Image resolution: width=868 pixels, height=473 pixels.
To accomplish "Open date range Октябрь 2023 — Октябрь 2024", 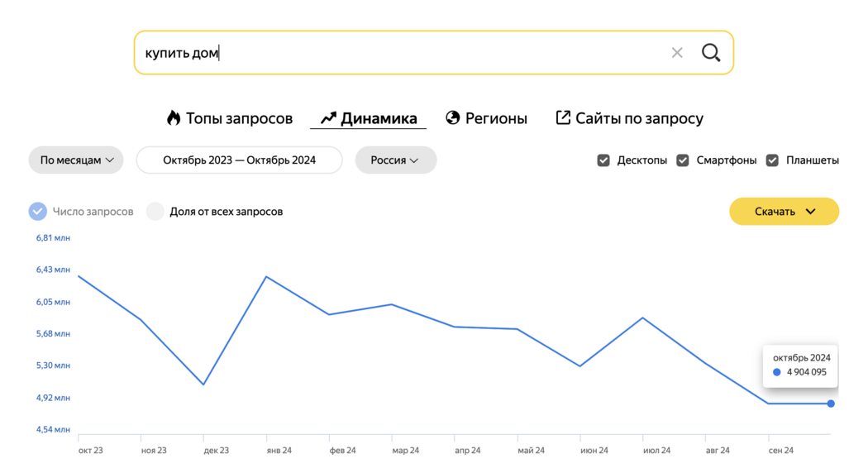I will tap(239, 160).
